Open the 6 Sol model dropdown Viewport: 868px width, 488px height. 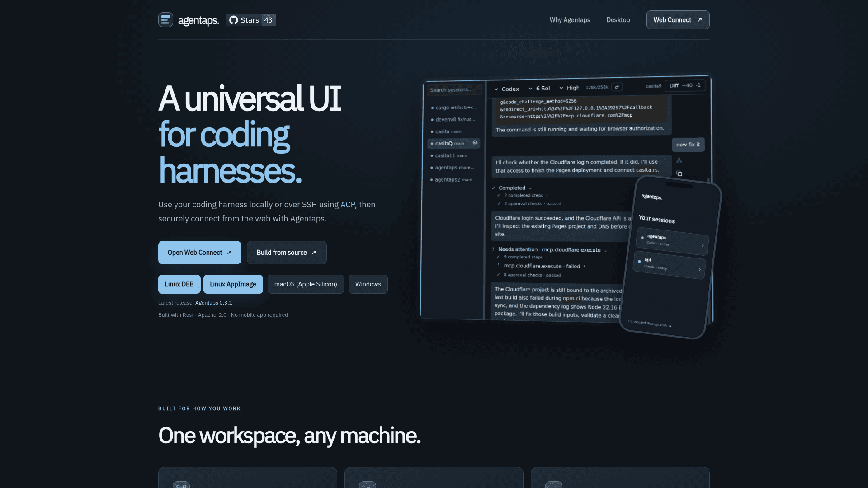coord(539,89)
